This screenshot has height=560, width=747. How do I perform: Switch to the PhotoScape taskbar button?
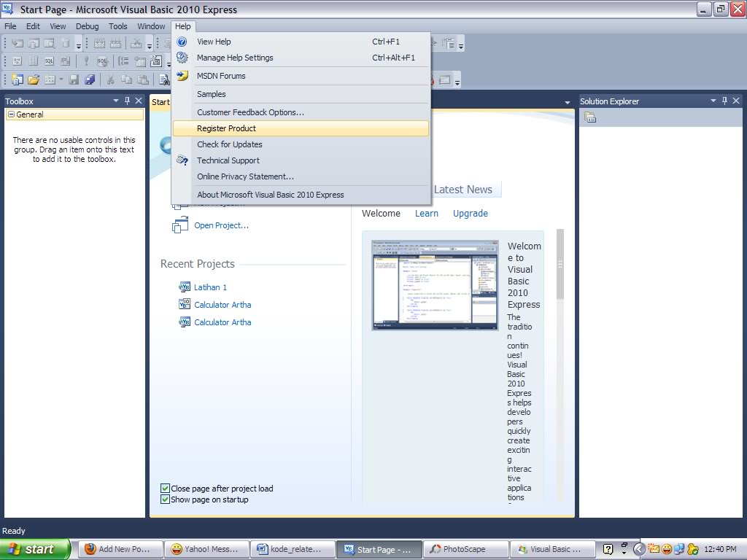tap(465, 549)
